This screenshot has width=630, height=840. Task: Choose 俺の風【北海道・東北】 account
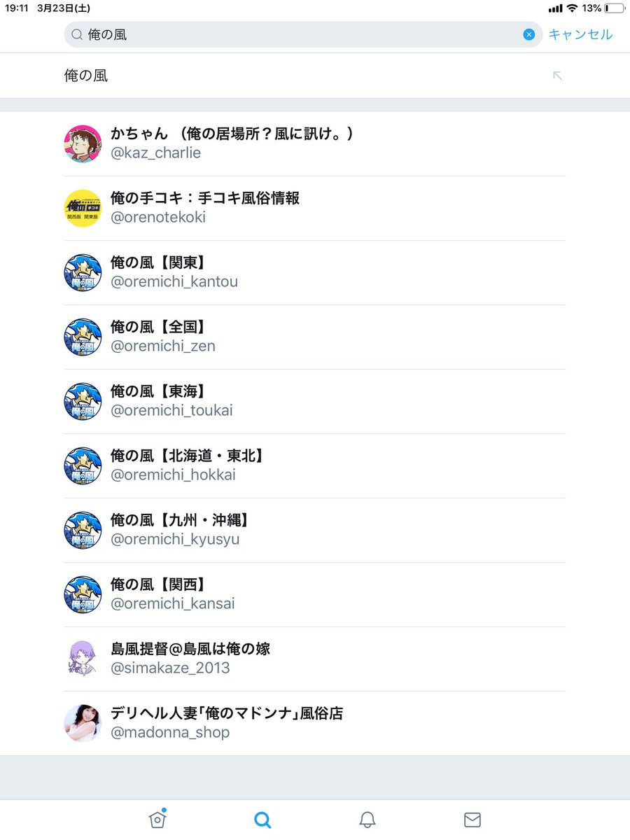click(x=315, y=465)
